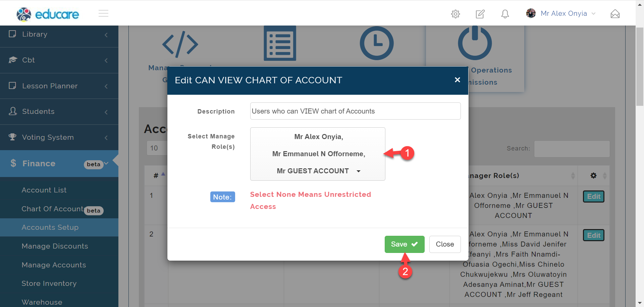Sort by the # column
644x307 pixels.
coord(156,175)
